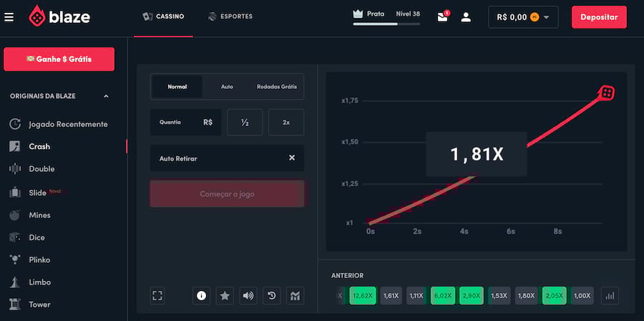This screenshot has width=644, height=321.
Task: Toggle fullscreen game view
Action: 158,295
